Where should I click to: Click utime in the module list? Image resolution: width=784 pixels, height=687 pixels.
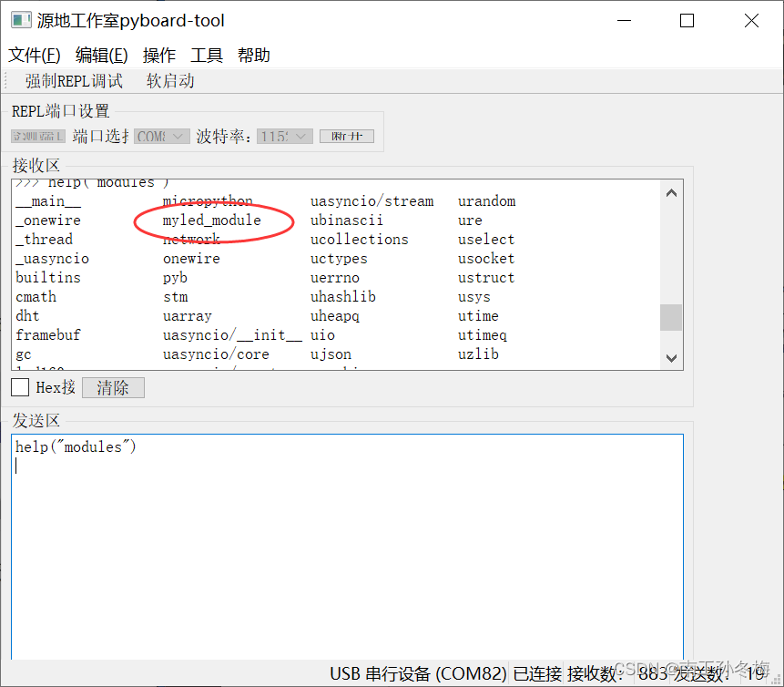tap(478, 316)
